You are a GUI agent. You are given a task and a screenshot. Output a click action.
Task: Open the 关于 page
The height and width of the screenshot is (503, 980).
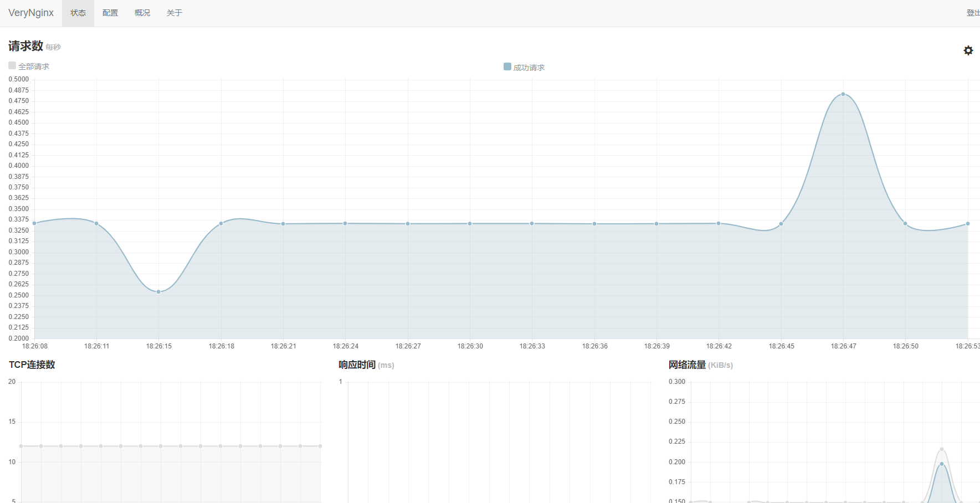click(175, 13)
